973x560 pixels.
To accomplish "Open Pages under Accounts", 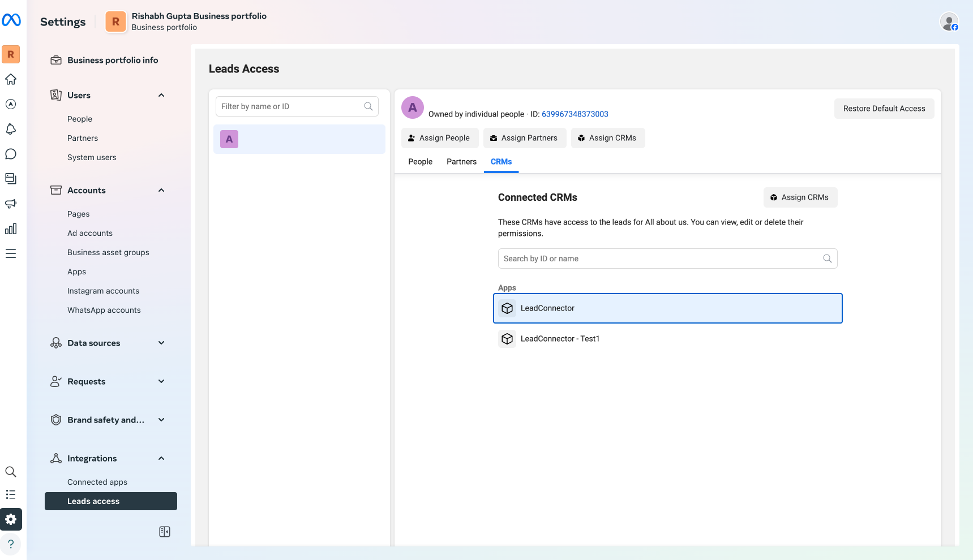I will (79, 214).
